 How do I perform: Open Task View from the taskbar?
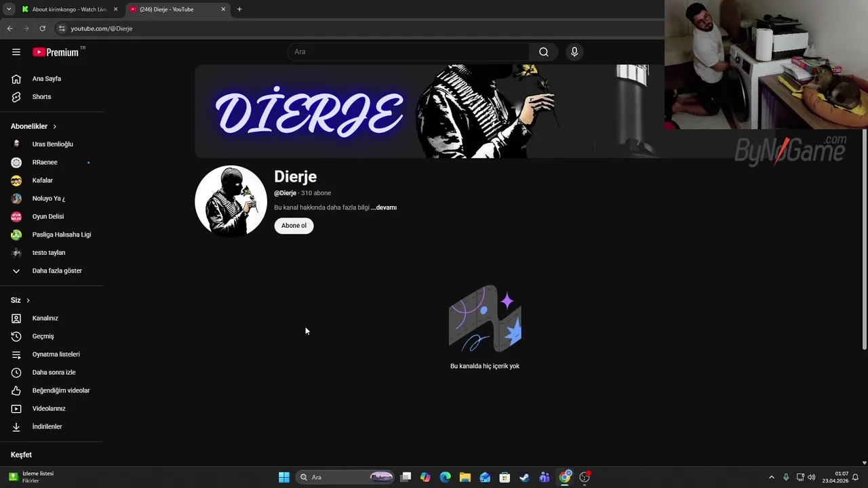(x=406, y=477)
